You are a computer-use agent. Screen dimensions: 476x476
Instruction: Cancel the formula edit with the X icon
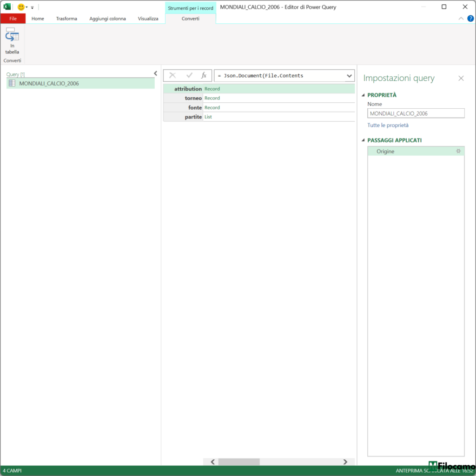(x=172, y=75)
